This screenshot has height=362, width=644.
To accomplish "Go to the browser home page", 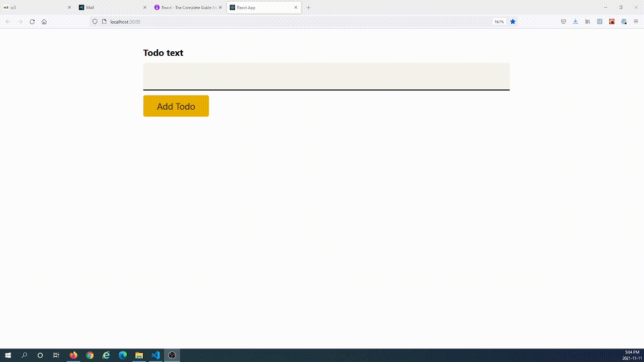I will pyautogui.click(x=44, y=22).
